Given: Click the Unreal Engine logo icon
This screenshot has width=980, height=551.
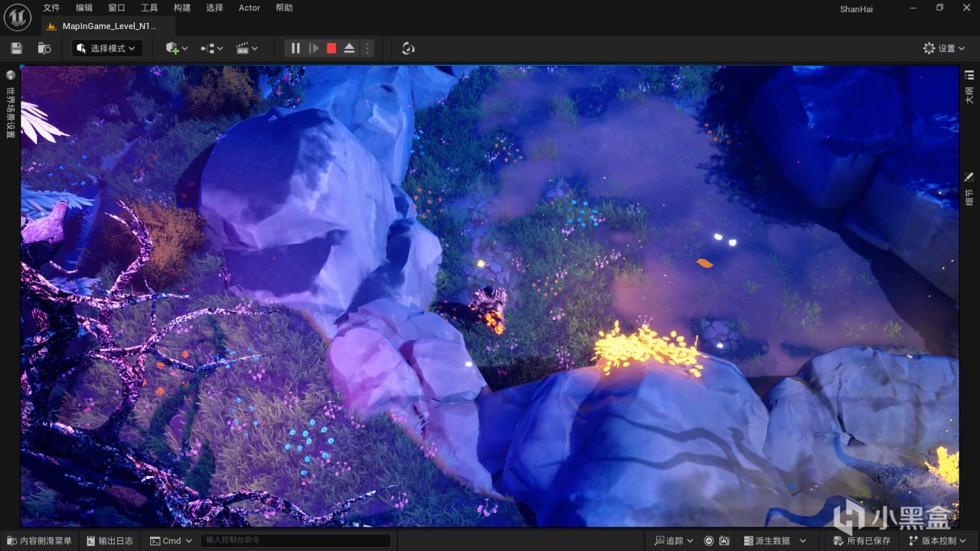Looking at the screenshot, I should pyautogui.click(x=18, y=16).
